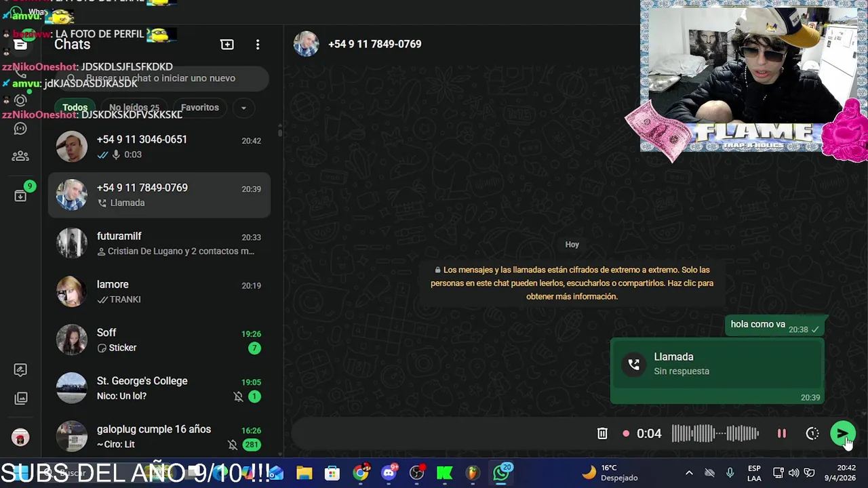The image size is (868, 488).
Task: Click the voice recording waveform
Action: [715, 434]
